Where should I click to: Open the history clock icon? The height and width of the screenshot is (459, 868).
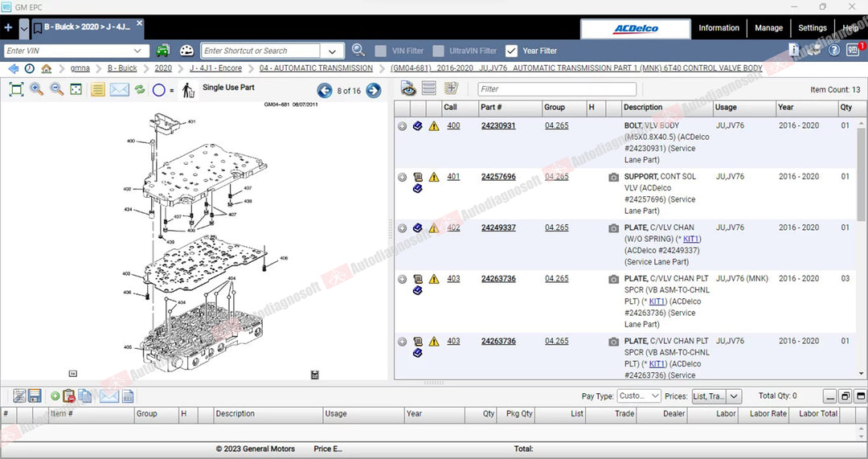tap(30, 68)
